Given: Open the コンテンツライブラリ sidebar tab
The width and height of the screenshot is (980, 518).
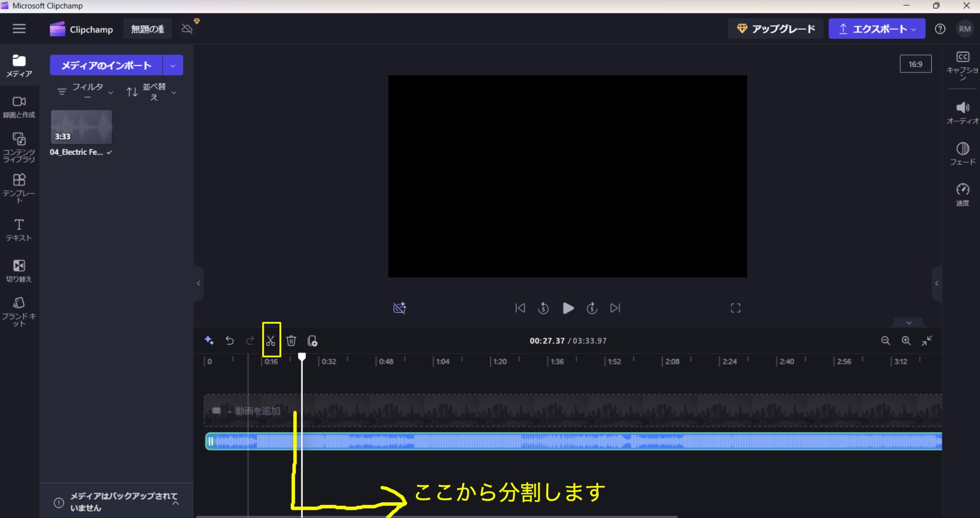Looking at the screenshot, I should [19, 147].
